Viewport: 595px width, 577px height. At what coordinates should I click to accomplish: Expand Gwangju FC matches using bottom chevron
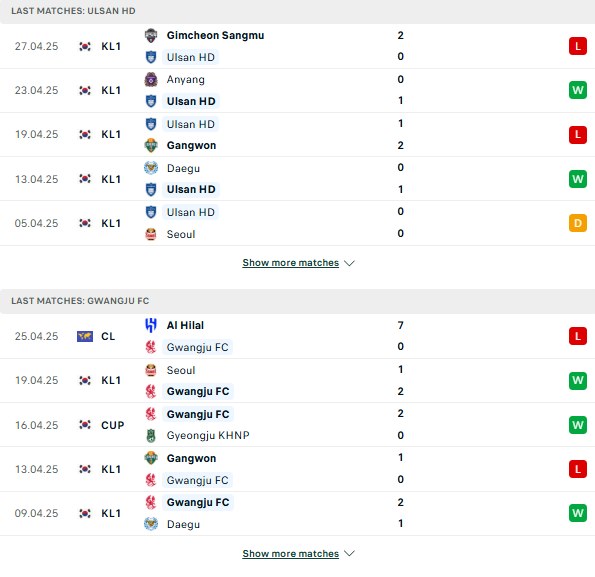coord(349,554)
